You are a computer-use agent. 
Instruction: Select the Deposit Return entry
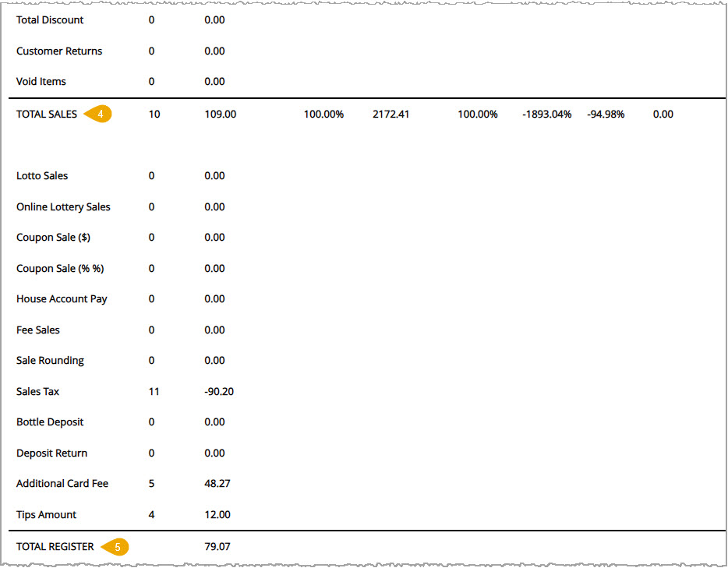[x=51, y=453]
